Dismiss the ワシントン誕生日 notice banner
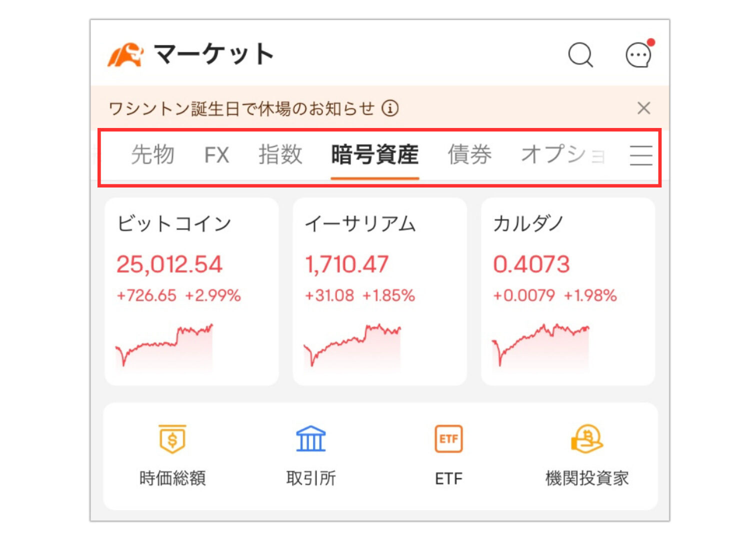756x540 pixels. pos(643,108)
